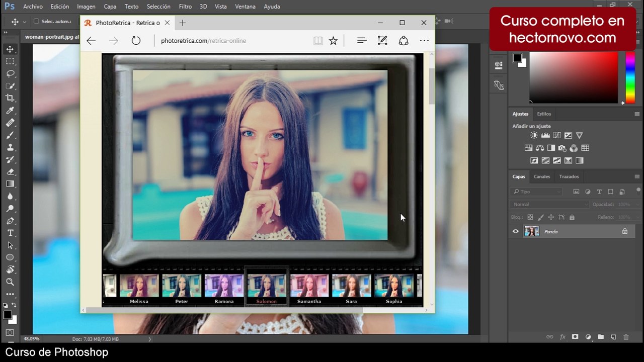The width and height of the screenshot is (644, 362).
Task: Select the Eraser tool
Action: [x=10, y=172]
